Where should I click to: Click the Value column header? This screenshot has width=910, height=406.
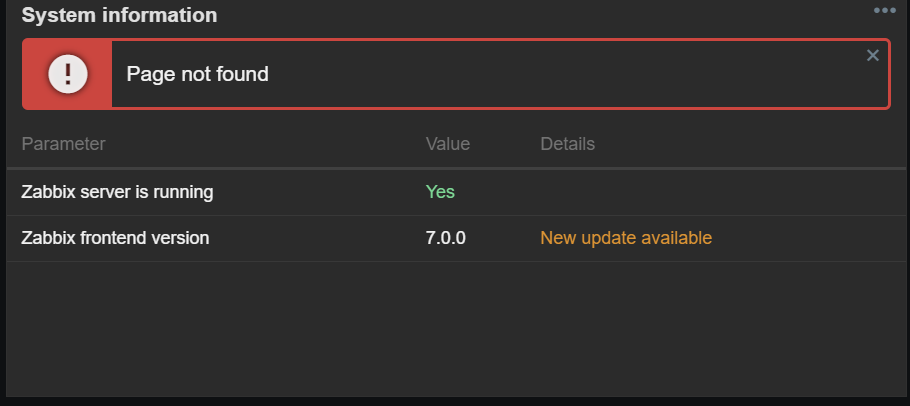[447, 144]
